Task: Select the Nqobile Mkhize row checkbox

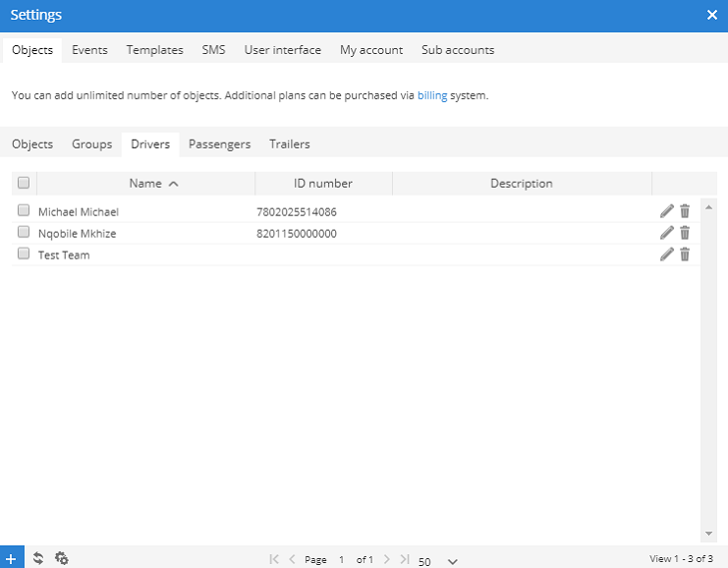Action: point(24,233)
